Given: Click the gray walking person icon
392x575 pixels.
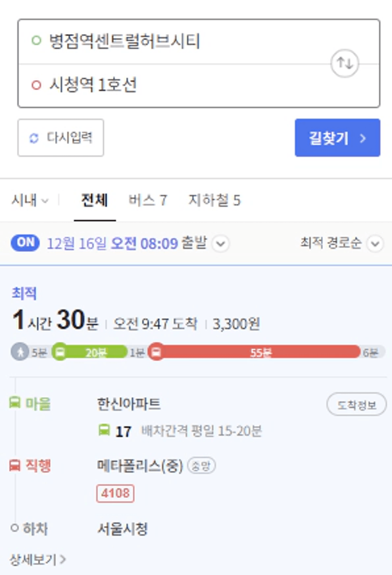Looking at the screenshot, I should [20, 352].
